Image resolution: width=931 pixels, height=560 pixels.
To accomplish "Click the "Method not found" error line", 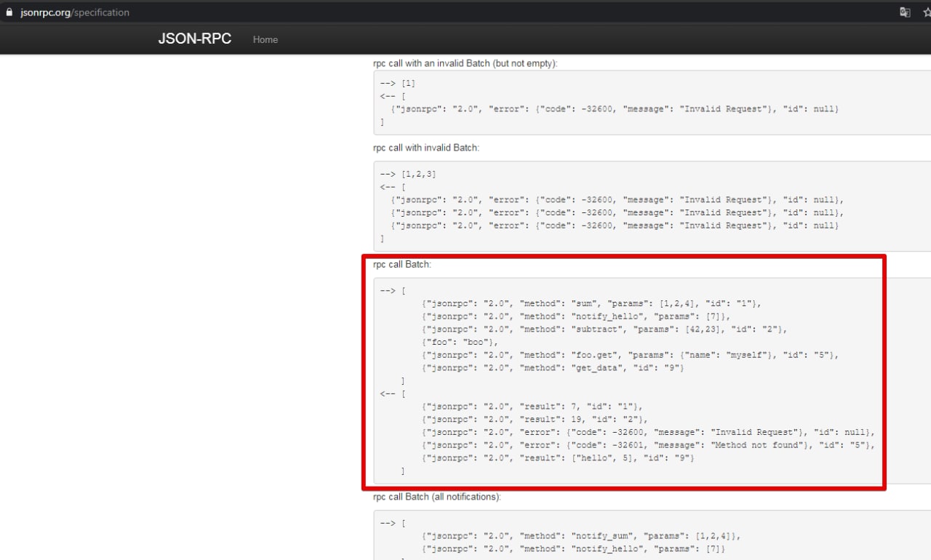I will 649,445.
